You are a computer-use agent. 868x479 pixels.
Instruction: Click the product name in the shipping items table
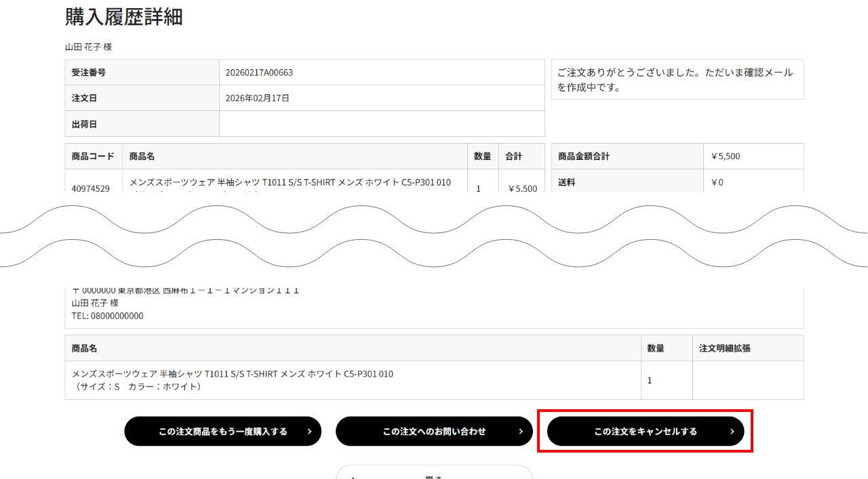coord(233,374)
